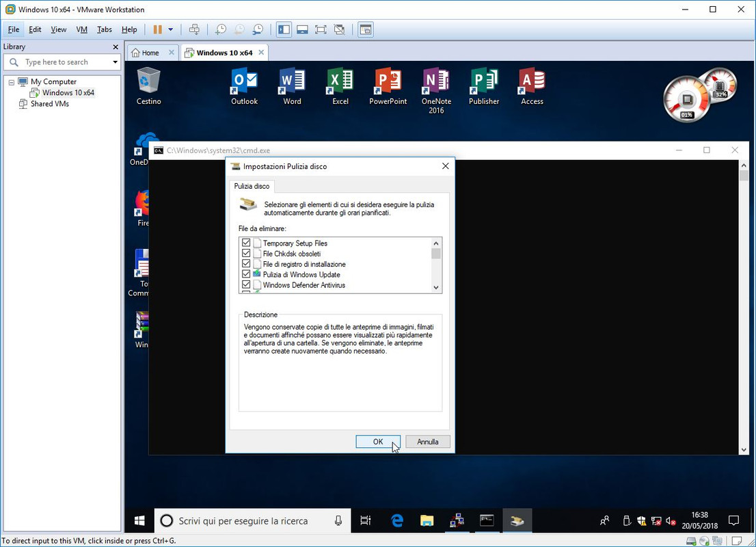Click the Word desktop shortcut
The height and width of the screenshot is (547, 756).
coord(292,87)
